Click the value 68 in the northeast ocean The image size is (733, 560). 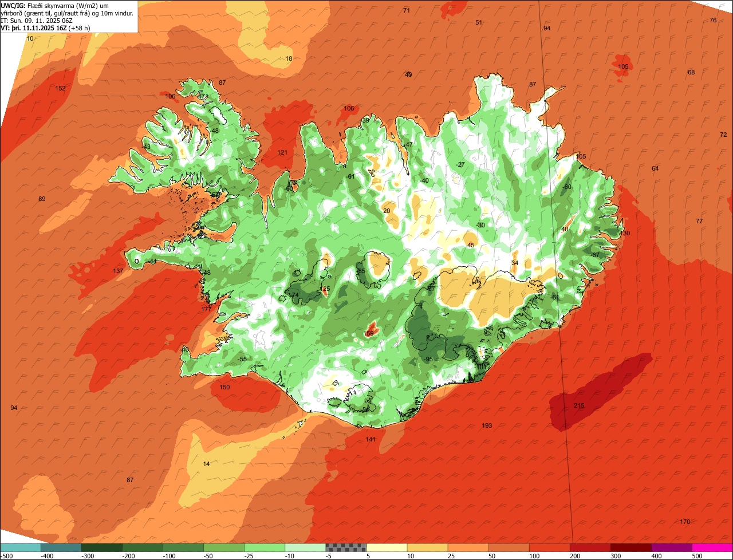point(691,72)
